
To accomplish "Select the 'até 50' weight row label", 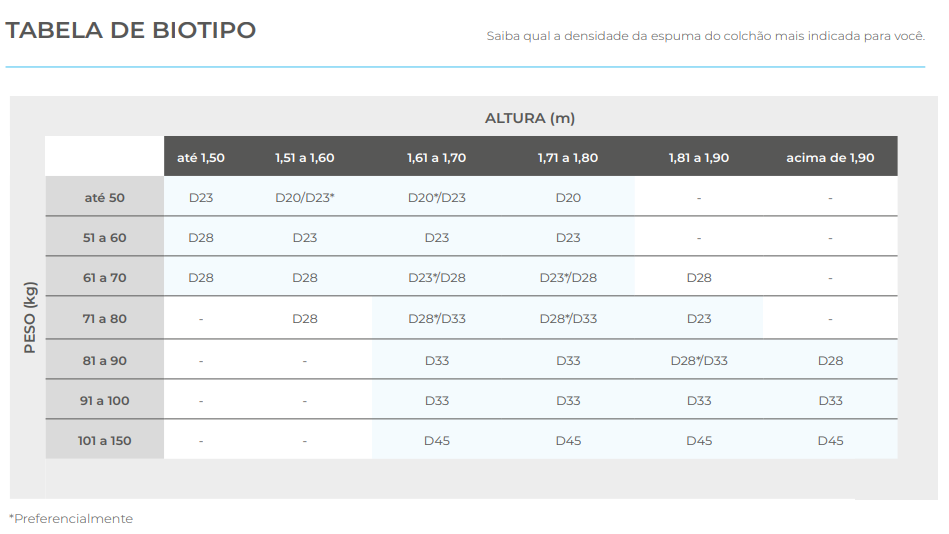I will 105,198.
